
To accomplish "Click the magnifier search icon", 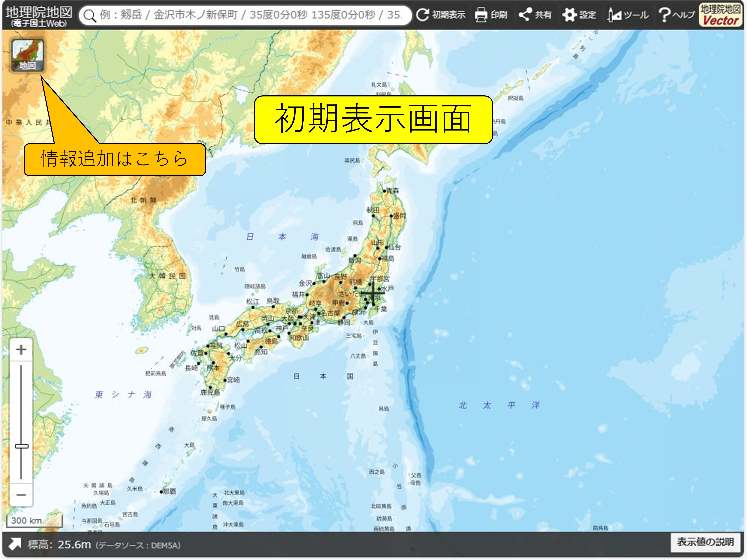I will [x=89, y=16].
